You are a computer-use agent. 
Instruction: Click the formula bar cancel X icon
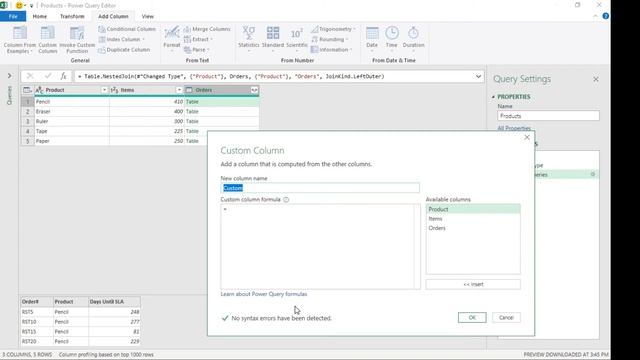(30, 76)
